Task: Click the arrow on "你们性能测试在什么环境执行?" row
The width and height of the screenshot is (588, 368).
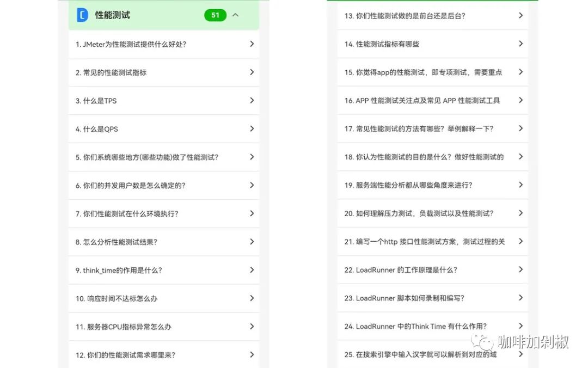Action: (252, 213)
